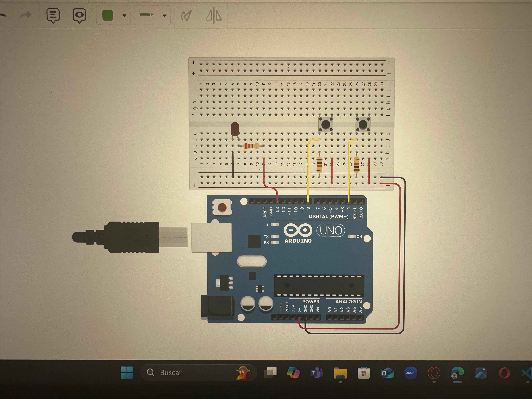This screenshot has width=532, height=399.
Task: Open Outlook from the taskbar
Action: point(387,373)
